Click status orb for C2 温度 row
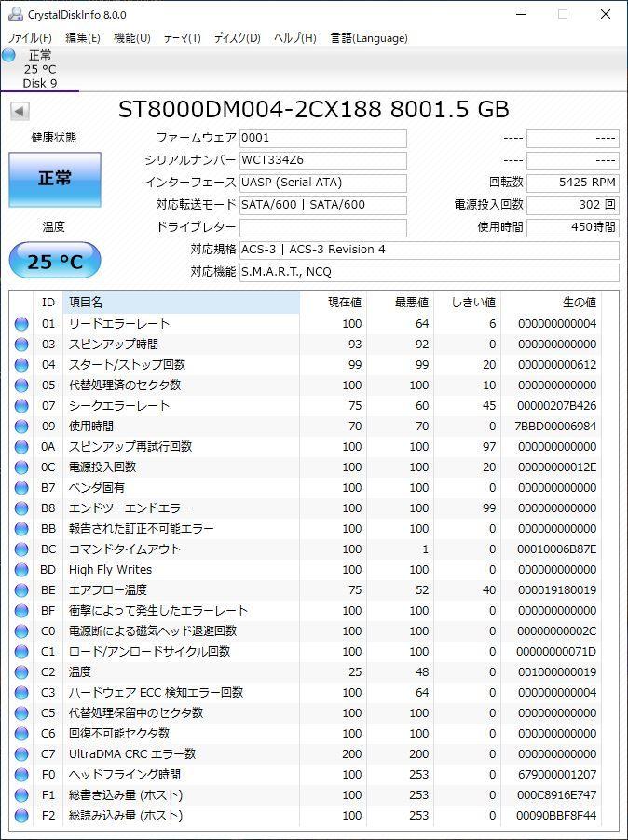The image size is (628, 840). coord(21,671)
